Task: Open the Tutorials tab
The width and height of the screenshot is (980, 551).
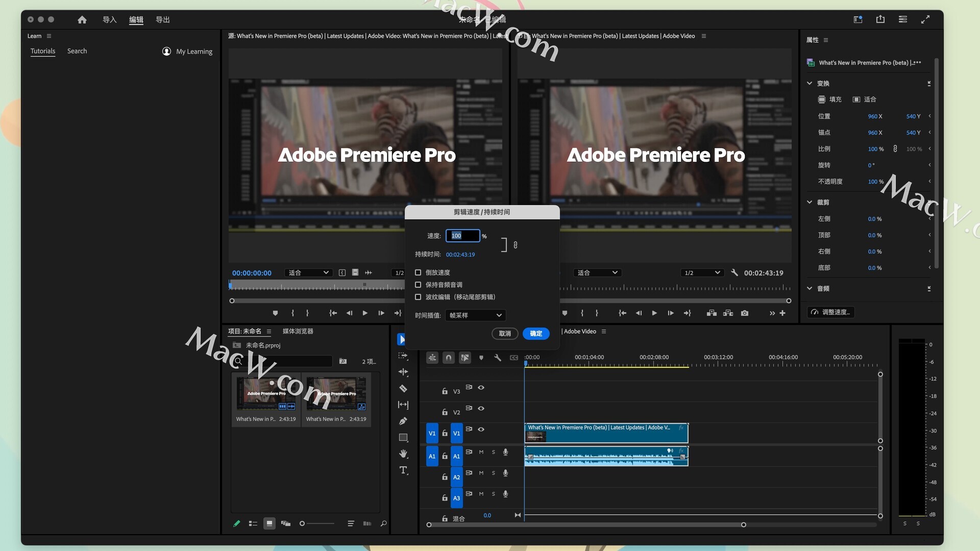Action: [43, 51]
